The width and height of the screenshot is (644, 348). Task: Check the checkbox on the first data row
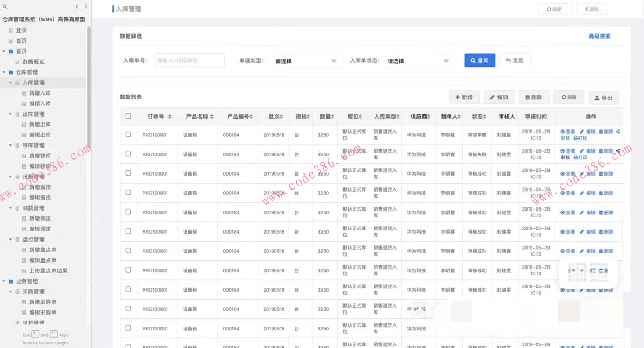128,135
